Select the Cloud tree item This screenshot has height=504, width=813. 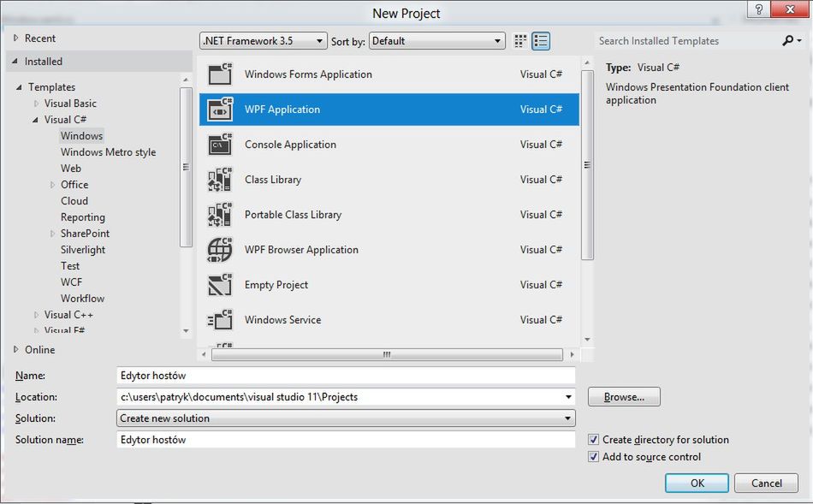(x=74, y=201)
